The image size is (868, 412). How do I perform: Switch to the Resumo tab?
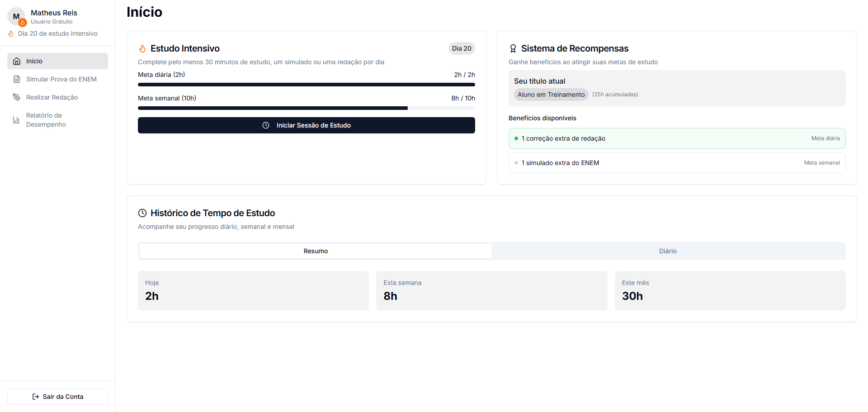point(316,251)
